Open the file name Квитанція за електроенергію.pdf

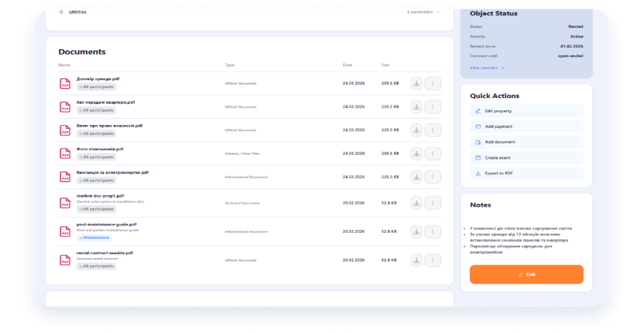[x=113, y=172]
